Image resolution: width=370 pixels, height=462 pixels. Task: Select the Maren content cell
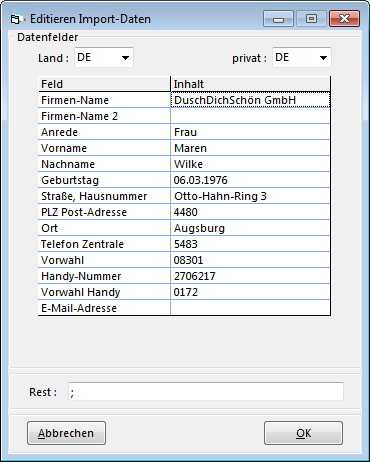tap(250, 148)
